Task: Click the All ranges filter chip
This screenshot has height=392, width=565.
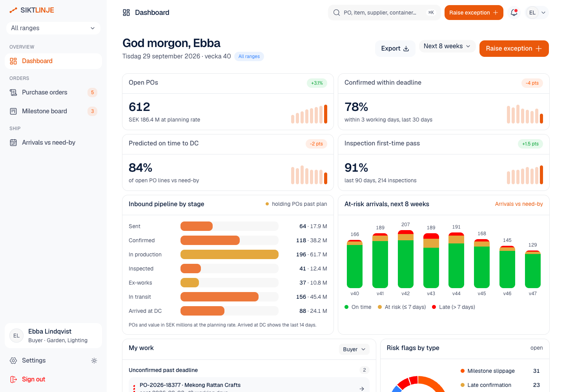Action: pos(249,56)
